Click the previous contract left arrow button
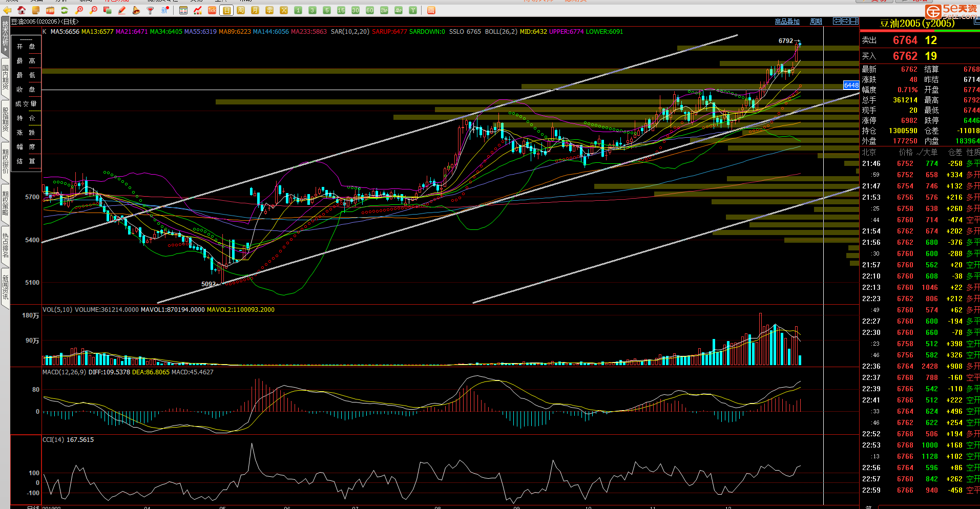The image size is (980, 509). click(x=837, y=21)
